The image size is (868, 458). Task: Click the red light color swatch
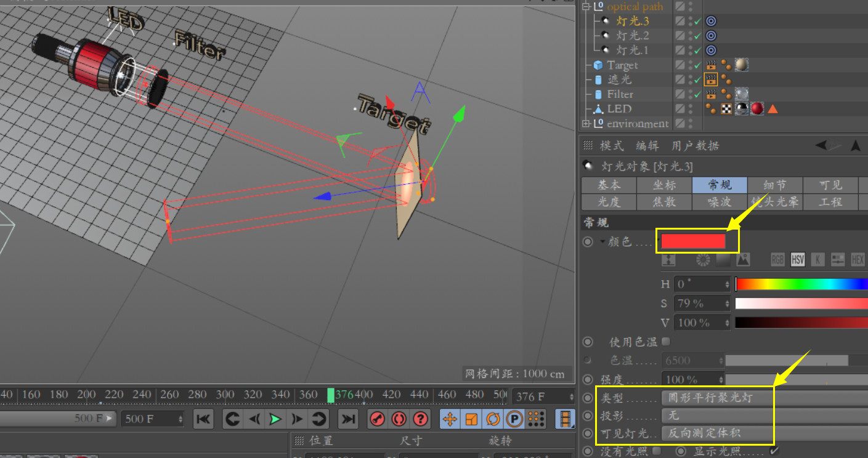693,241
